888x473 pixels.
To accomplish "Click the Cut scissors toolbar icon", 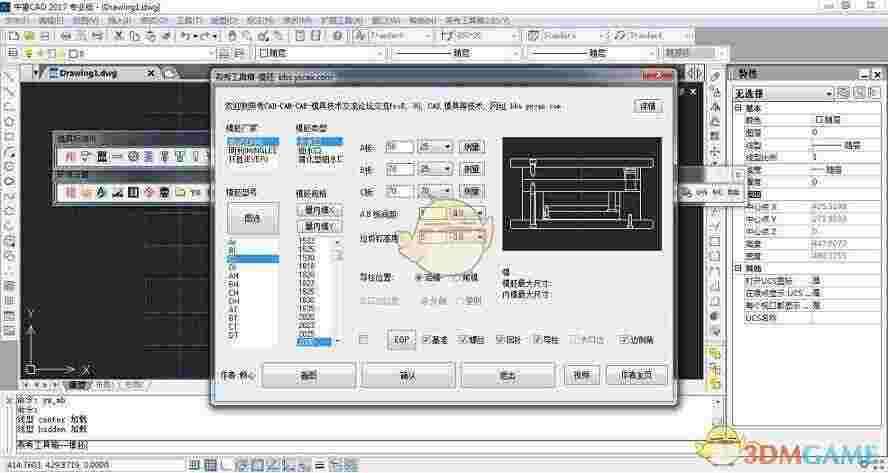I will [x=118, y=36].
